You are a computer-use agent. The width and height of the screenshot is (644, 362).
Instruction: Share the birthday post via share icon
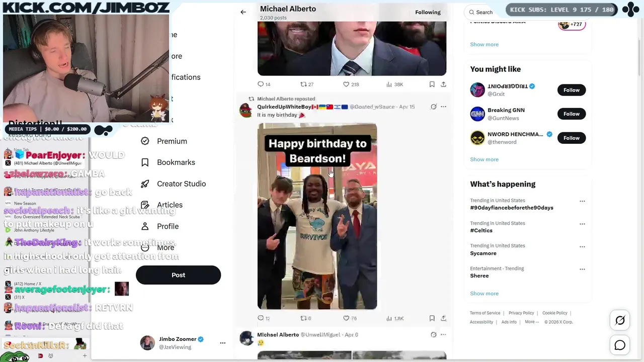coord(443,318)
